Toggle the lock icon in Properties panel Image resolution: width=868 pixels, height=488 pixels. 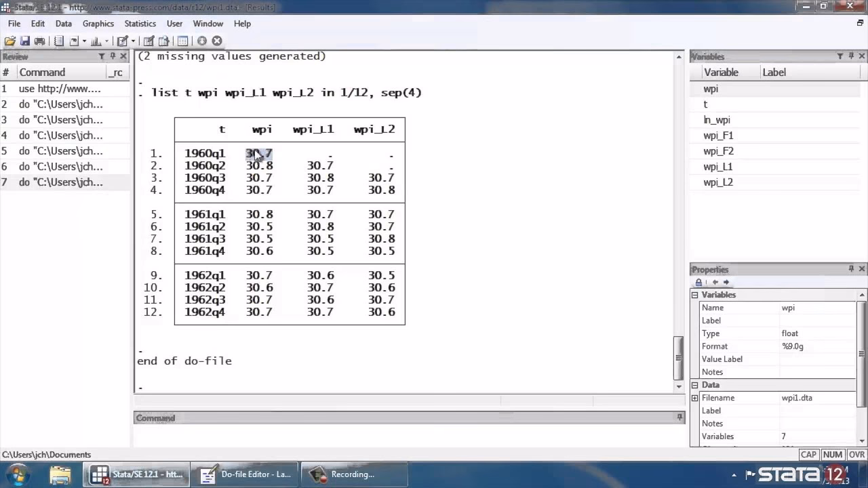699,283
